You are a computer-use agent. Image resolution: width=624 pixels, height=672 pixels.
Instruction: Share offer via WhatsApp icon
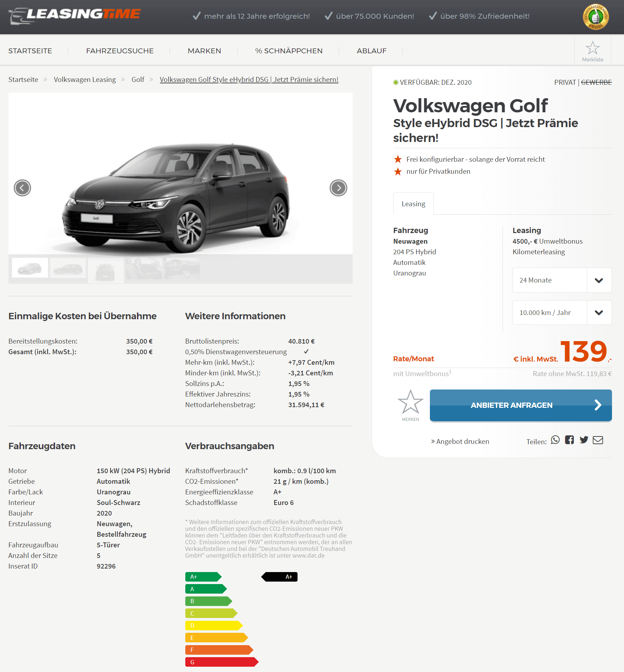(x=555, y=440)
